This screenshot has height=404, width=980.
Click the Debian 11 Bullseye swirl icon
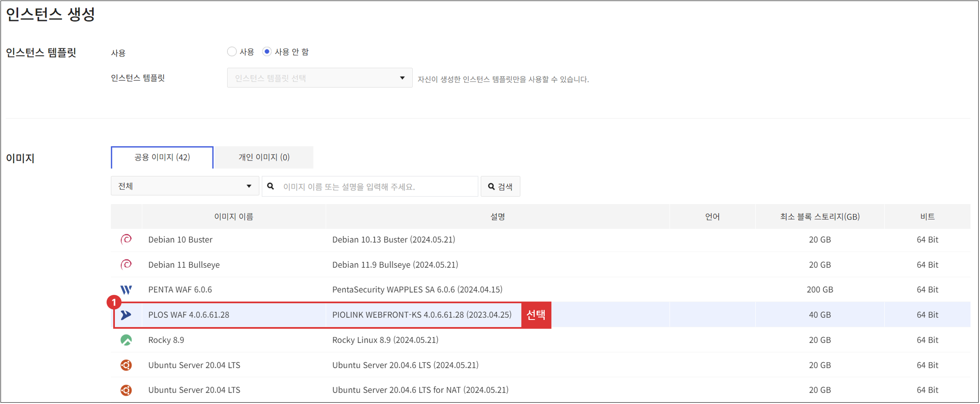(126, 264)
